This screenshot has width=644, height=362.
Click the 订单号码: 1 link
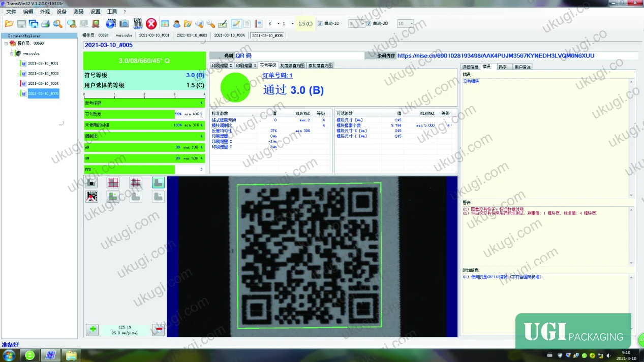[x=278, y=75]
